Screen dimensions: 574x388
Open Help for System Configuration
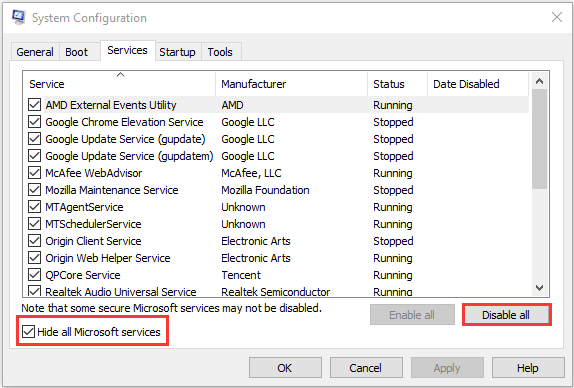click(528, 368)
